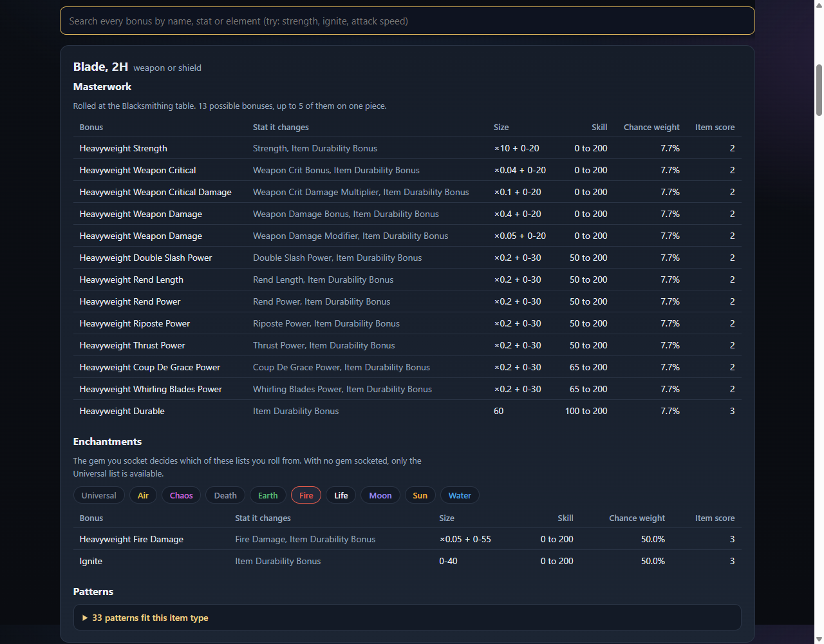Select the Moon gem filter
The height and width of the screenshot is (644, 824).
point(380,495)
